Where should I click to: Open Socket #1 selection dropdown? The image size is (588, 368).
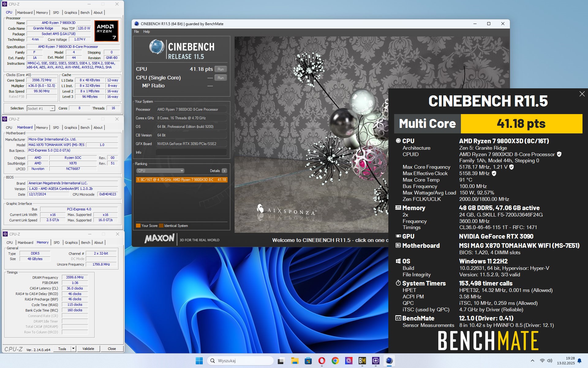41,108
